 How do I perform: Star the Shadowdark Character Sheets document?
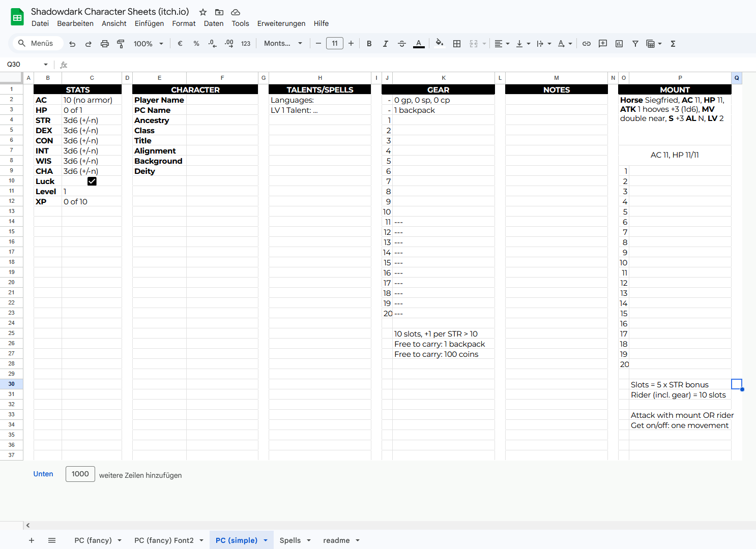(203, 12)
